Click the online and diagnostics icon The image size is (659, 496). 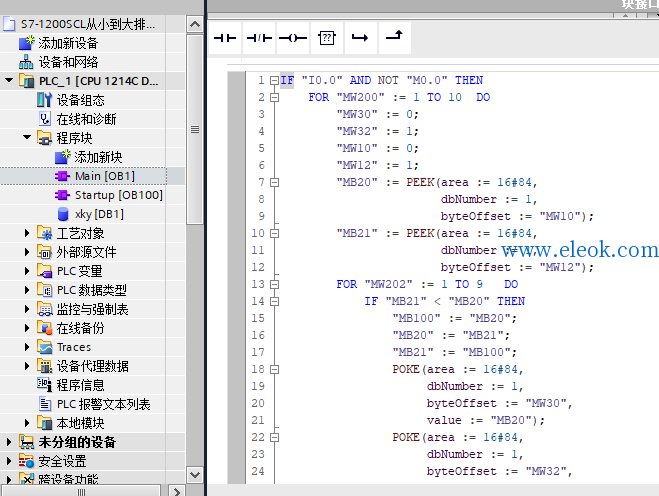45,119
